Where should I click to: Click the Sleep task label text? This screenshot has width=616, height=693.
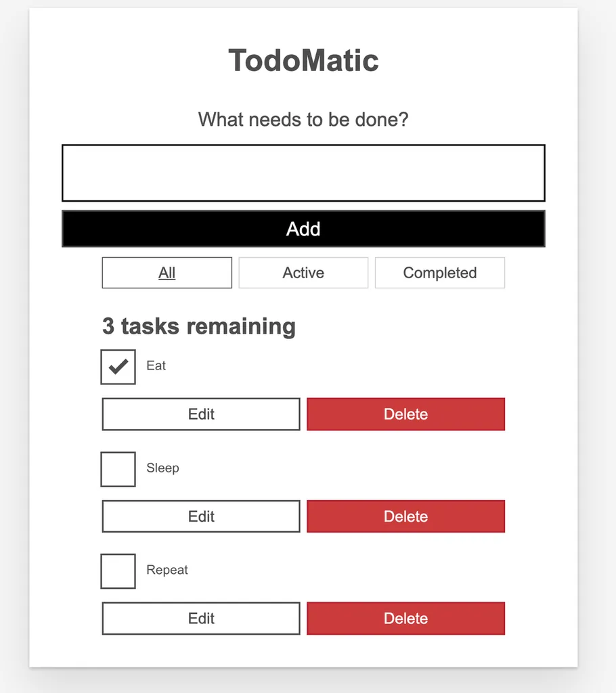click(x=162, y=468)
